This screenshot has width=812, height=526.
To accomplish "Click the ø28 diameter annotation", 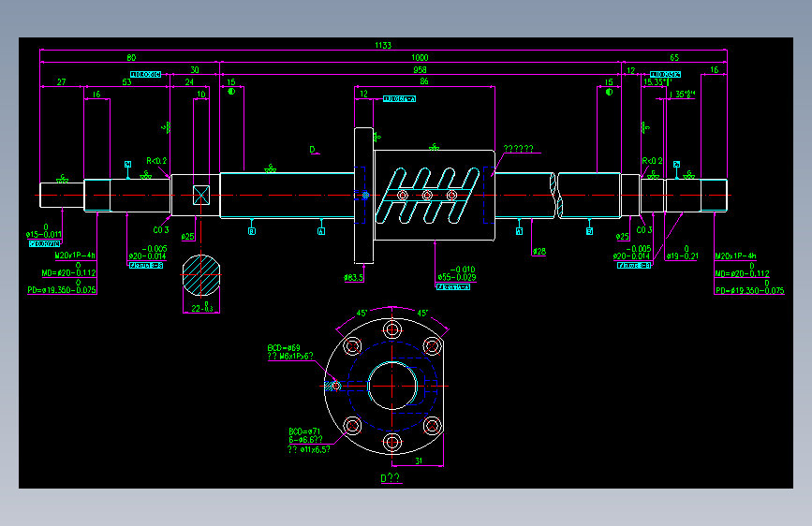I will point(539,251).
